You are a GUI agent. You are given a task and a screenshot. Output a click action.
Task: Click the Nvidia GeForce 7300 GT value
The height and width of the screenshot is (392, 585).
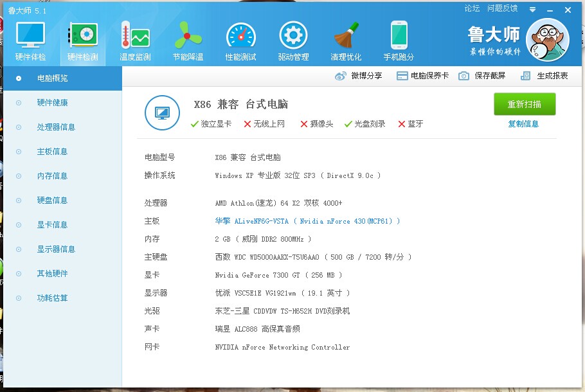278,275
